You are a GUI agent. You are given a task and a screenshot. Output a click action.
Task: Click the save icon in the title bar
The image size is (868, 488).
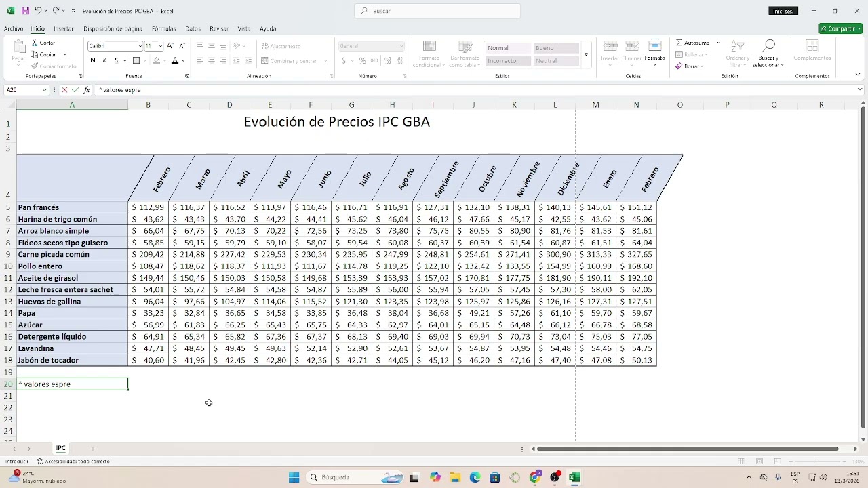[x=25, y=11]
